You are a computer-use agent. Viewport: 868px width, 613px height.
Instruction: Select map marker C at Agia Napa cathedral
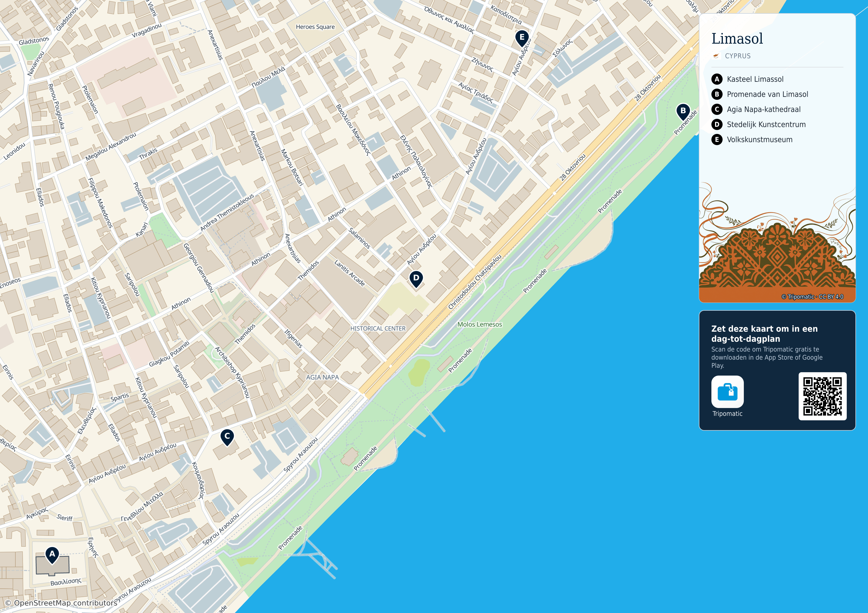[x=227, y=437]
